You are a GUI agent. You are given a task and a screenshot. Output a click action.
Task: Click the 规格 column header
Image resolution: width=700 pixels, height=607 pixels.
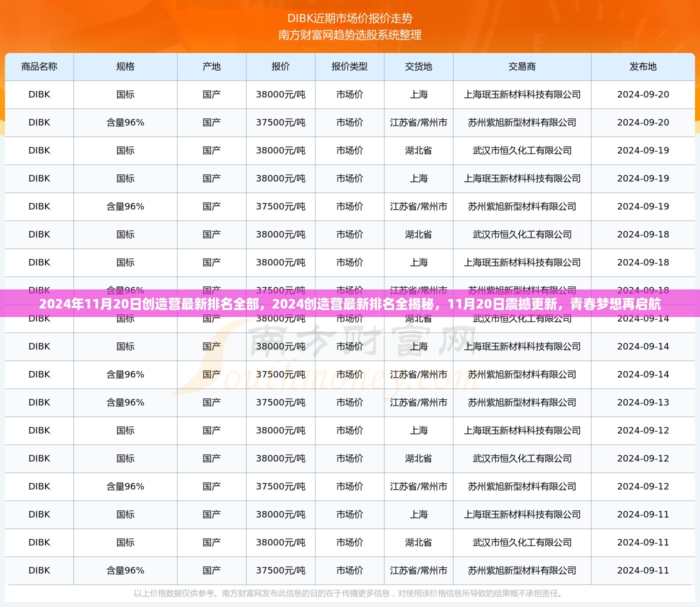pyautogui.click(x=125, y=66)
